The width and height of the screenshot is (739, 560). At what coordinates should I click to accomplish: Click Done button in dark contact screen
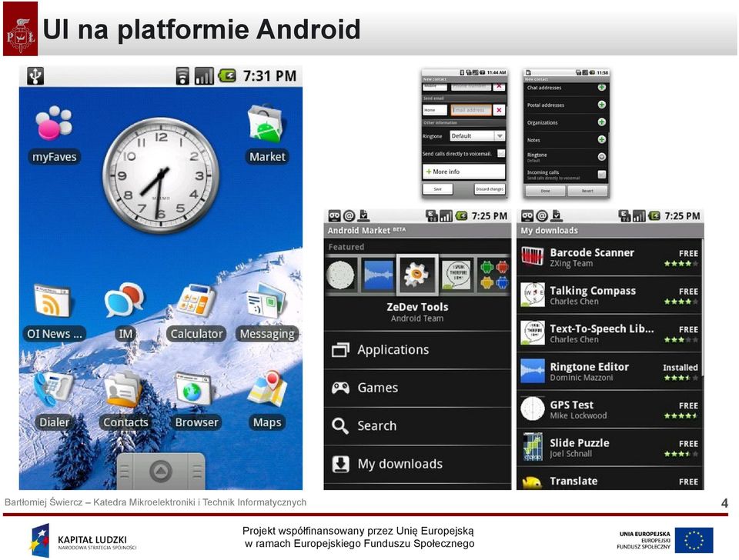point(545,191)
